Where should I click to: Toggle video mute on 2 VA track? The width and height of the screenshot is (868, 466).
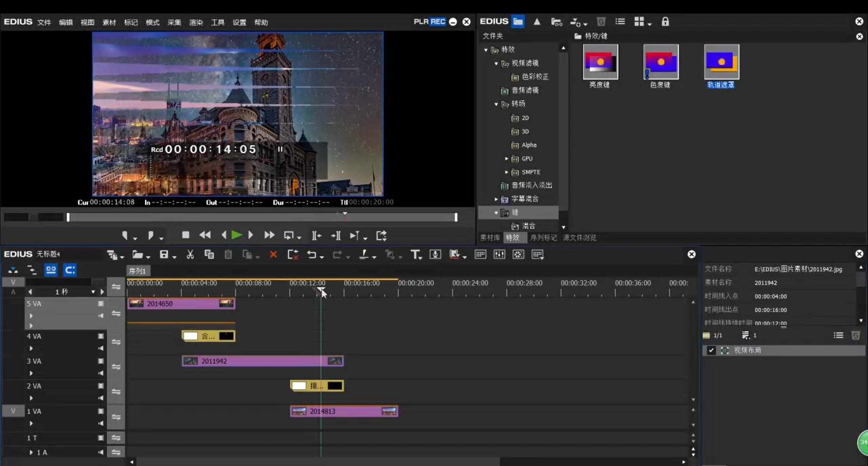coord(101,386)
